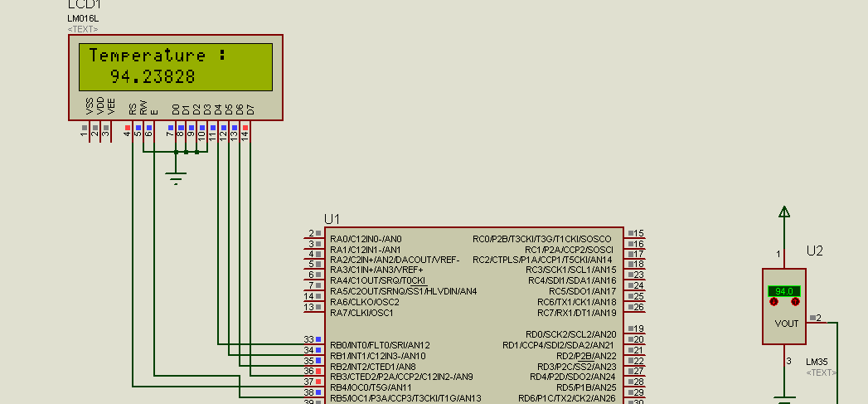Select the LM35 part name text
The height and width of the screenshot is (404, 868).
[817, 362]
